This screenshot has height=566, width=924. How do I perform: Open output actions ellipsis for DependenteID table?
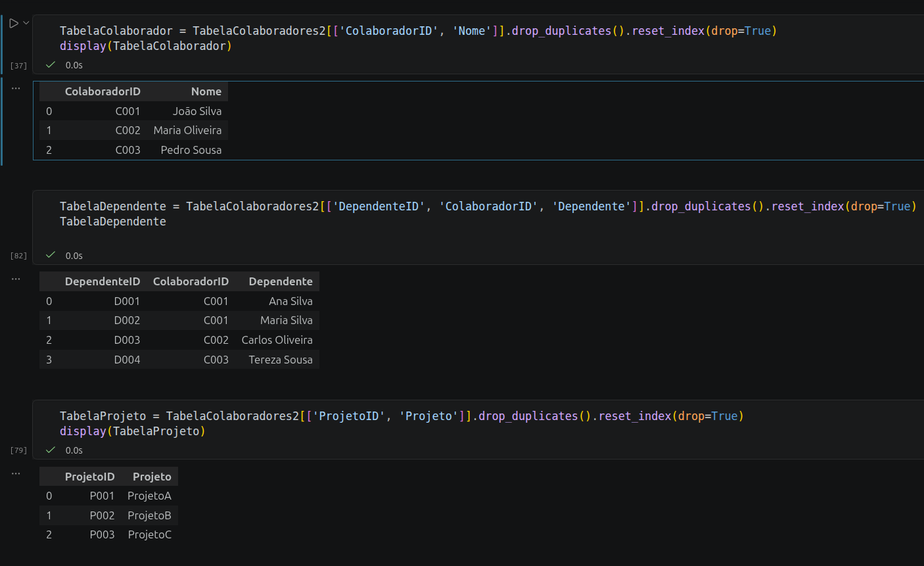(x=16, y=279)
